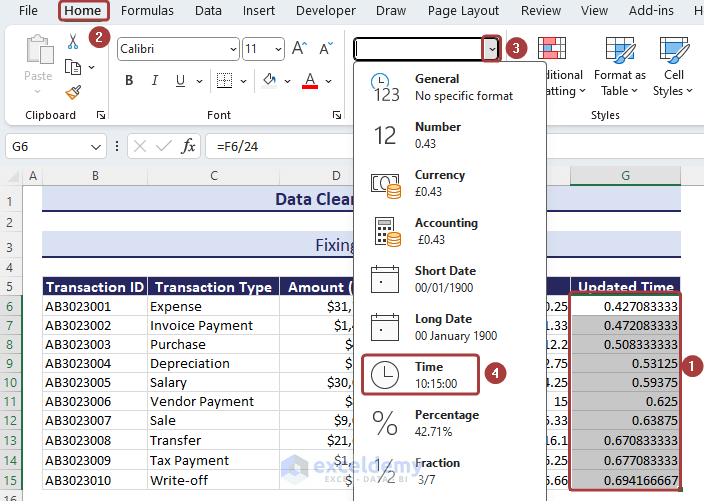Expand the Paste options arrow
This screenshot has height=501, width=704.
(x=38, y=92)
